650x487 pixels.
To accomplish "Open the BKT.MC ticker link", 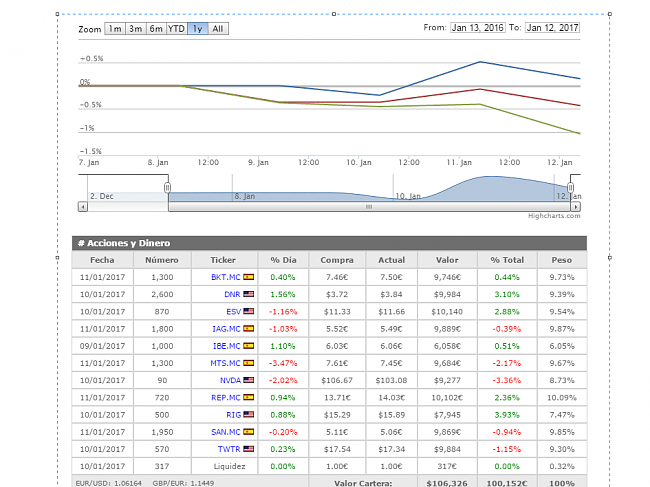I will (x=226, y=277).
